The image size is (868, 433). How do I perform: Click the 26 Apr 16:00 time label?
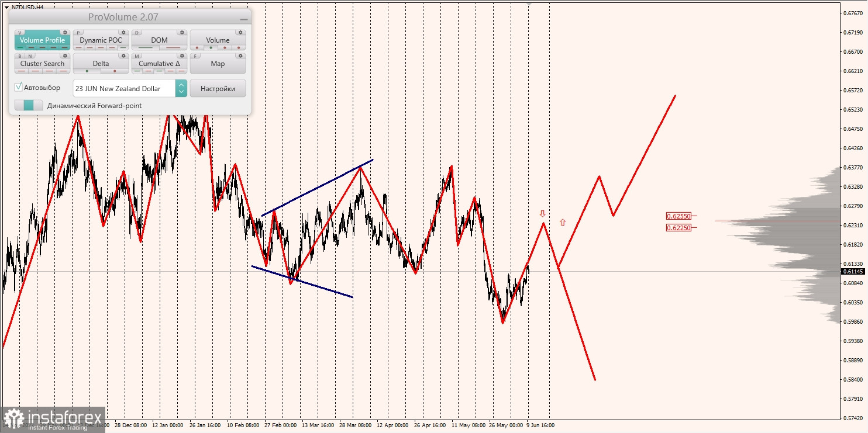coord(429,425)
